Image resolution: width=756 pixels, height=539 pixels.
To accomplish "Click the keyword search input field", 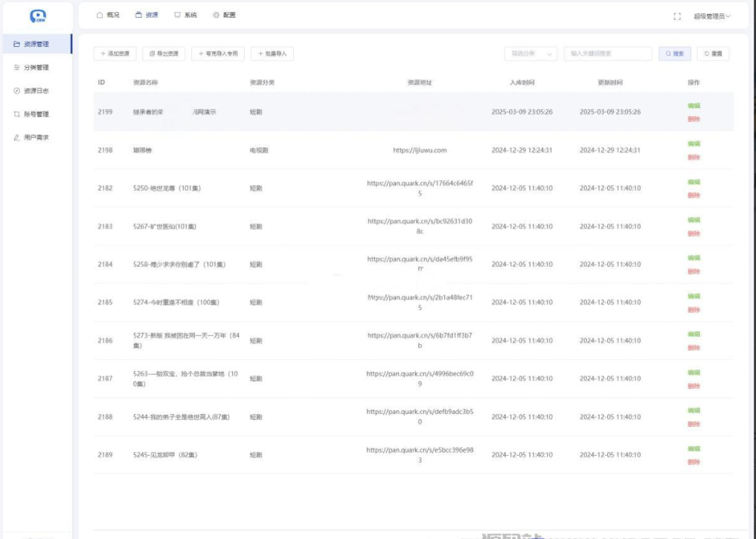I will [x=608, y=54].
